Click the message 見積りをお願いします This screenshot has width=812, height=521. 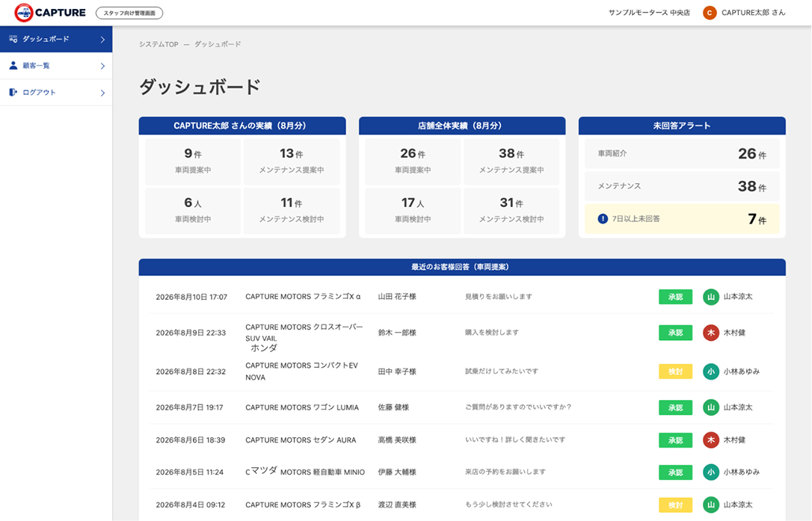(x=499, y=297)
